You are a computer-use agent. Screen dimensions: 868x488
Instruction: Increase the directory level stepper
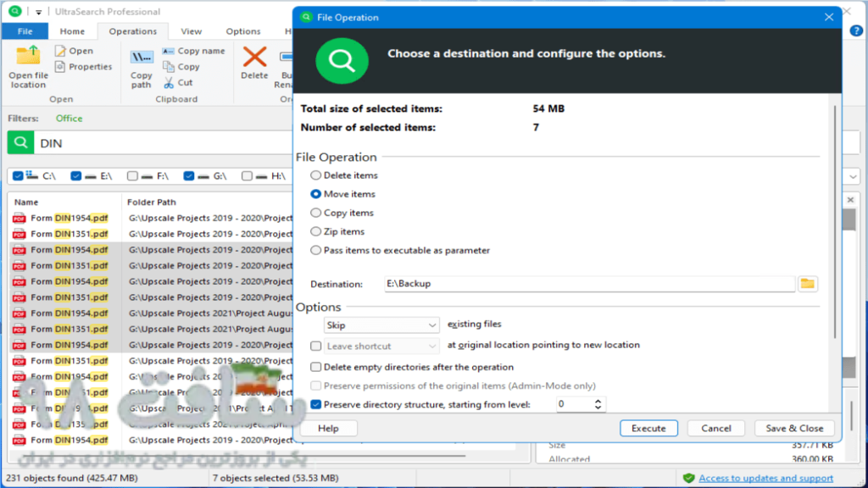pos(598,401)
